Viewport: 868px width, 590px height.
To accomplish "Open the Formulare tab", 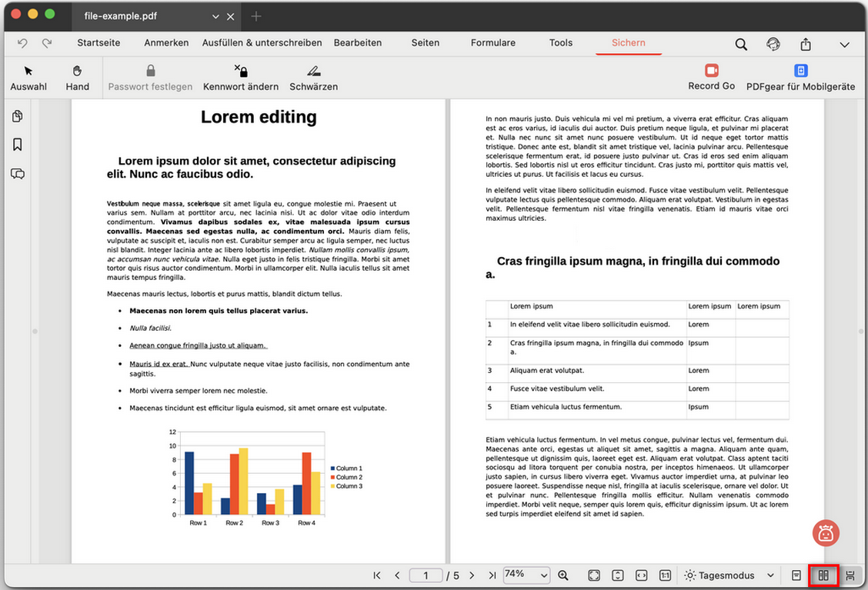I will coord(492,43).
